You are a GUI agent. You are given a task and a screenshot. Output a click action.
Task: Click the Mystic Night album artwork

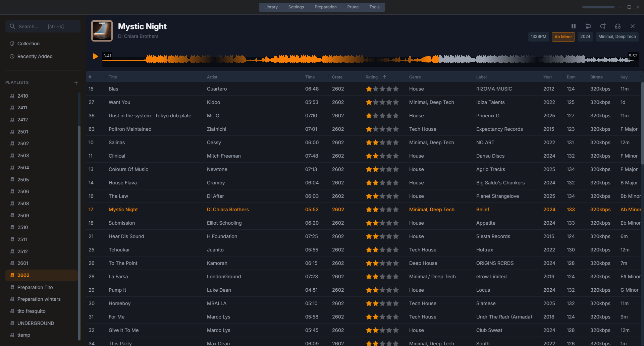(x=102, y=31)
